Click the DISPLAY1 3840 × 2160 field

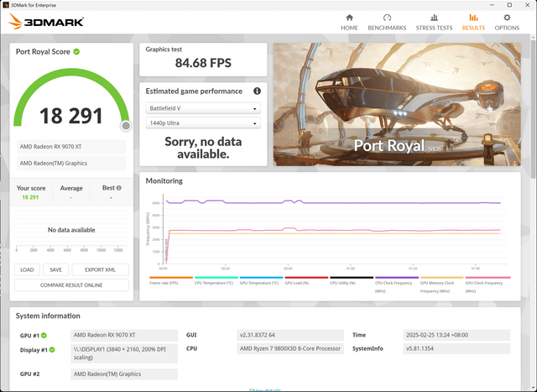124,353
